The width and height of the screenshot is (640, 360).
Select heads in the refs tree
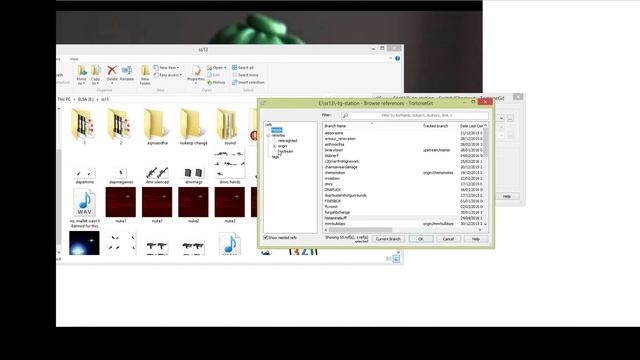click(277, 130)
